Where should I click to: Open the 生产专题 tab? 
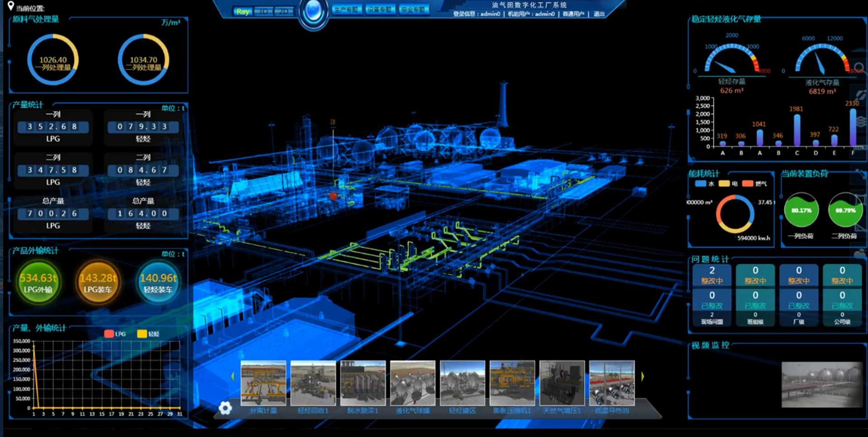coord(346,10)
